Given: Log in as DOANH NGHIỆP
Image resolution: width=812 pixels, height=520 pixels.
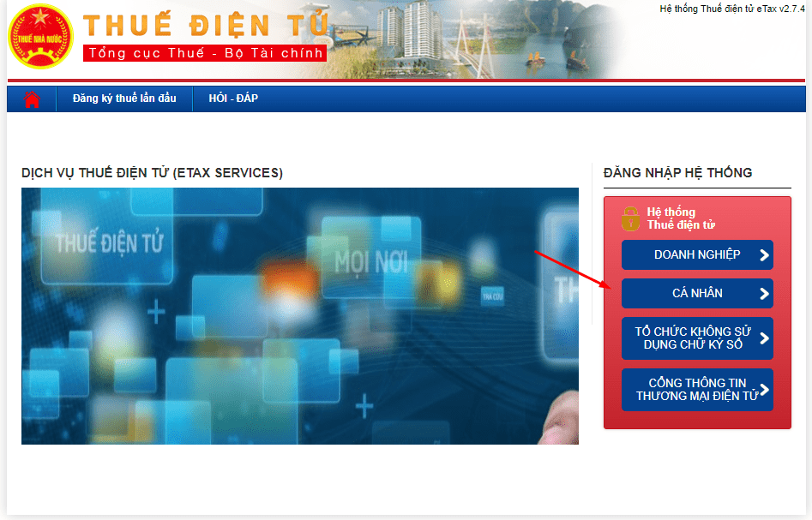Looking at the screenshot, I should tap(696, 254).
